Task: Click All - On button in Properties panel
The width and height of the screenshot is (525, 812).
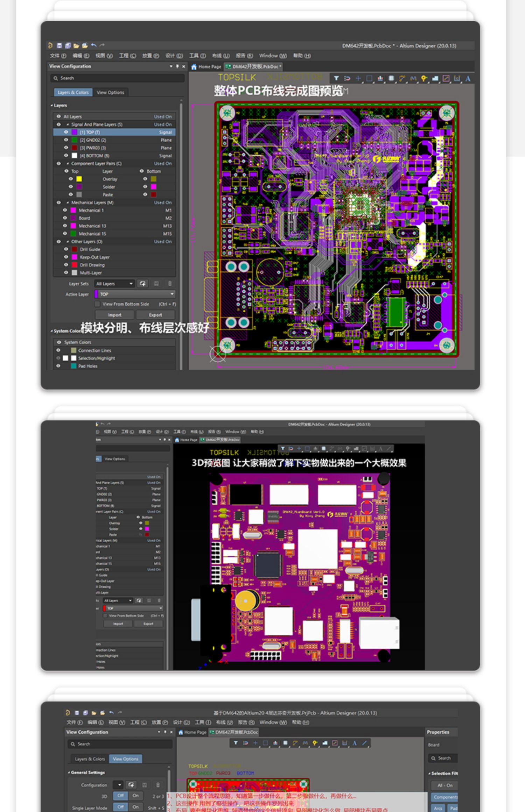Action: (x=445, y=785)
